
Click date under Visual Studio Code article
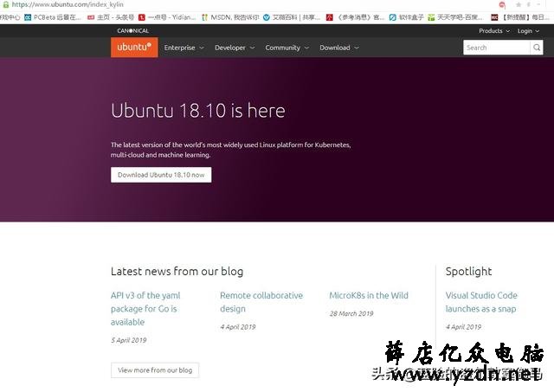click(463, 327)
